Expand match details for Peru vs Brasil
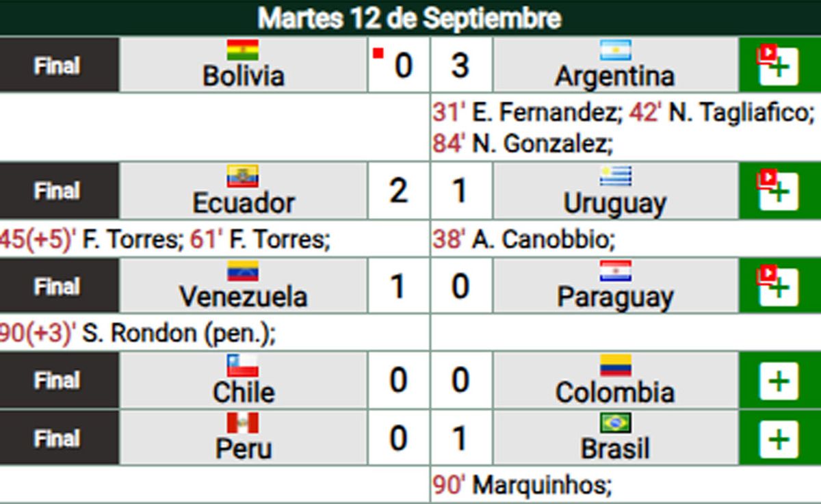The height and width of the screenshot is (504, 821). click(779, 438)
